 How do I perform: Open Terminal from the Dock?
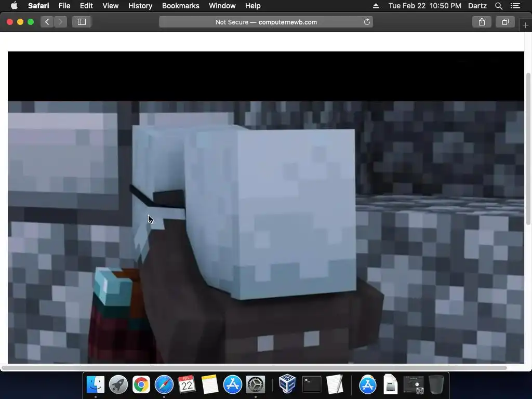coord(312,384)
